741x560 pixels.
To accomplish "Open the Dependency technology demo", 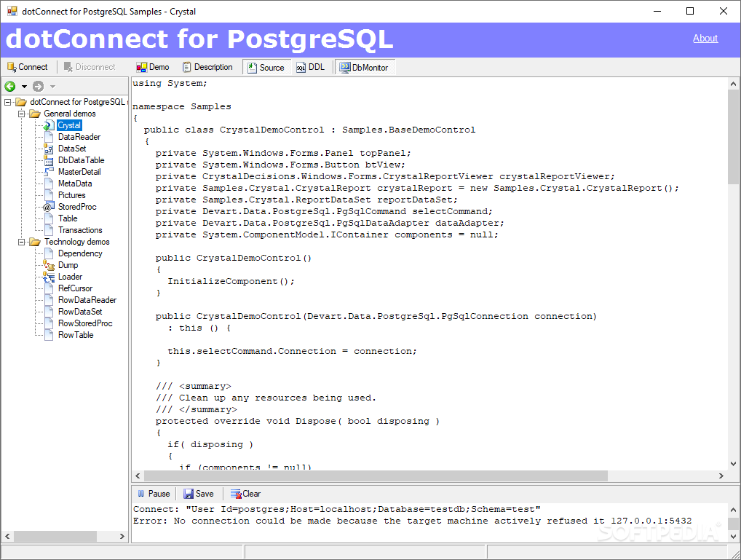I will coord(80,253).
